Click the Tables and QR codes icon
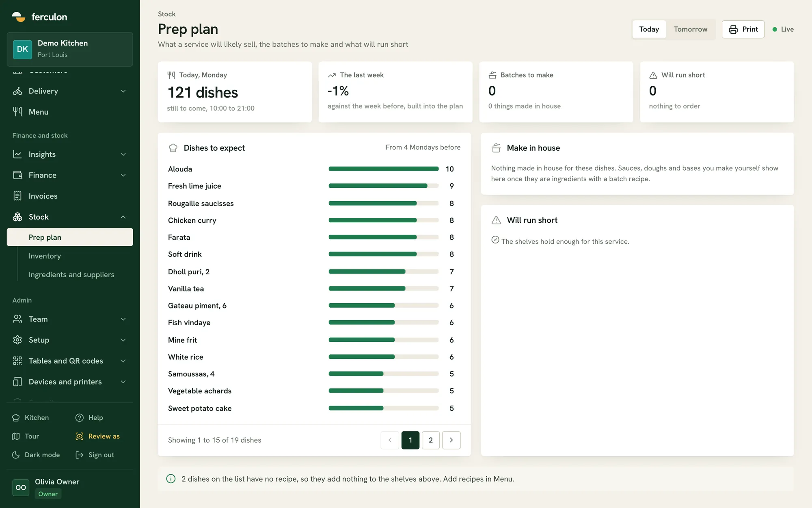This screenshot has width=812, height=508. (17, 361)
